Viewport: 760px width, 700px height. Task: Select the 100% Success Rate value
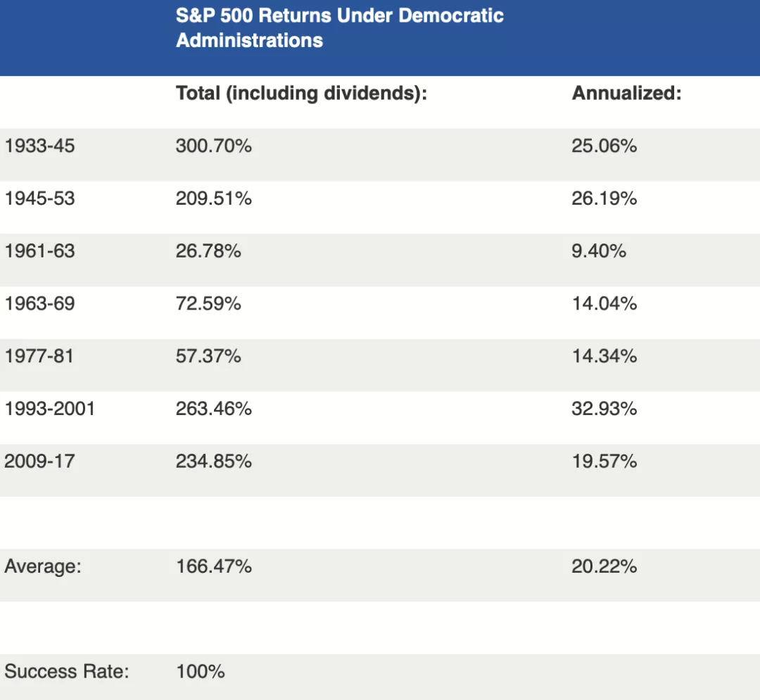pyautogui.click(x=201, y=672)
